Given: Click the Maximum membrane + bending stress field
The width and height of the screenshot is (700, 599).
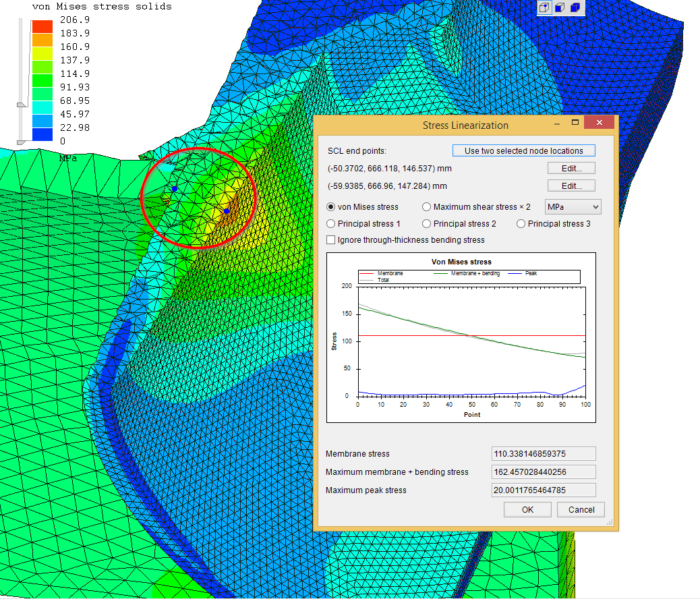Looking at the screenshot, I should [x=544, y=472].
